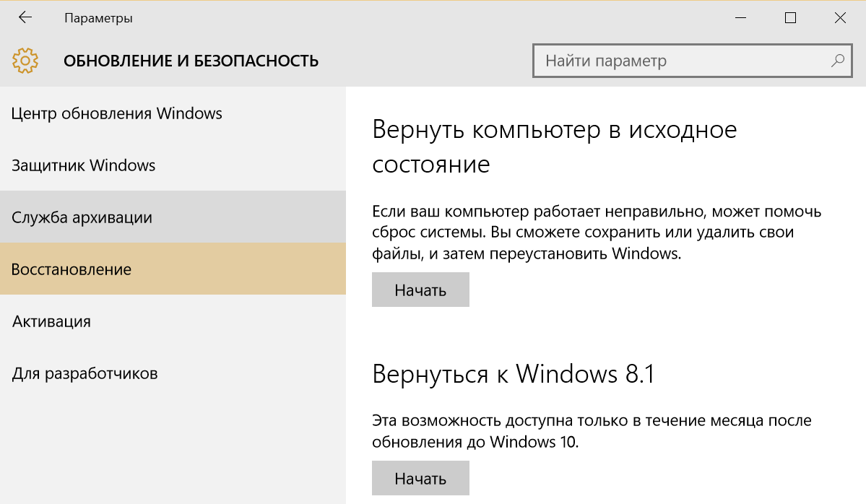Click the ОБНОВЛЕНИЕ И БЕЗОПАСНОСТЬ header
866x504 pixels.
(191, 61)
